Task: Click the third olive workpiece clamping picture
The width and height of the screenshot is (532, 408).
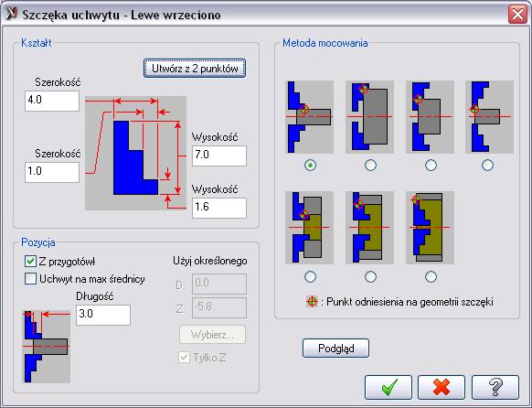Action: 430,228
